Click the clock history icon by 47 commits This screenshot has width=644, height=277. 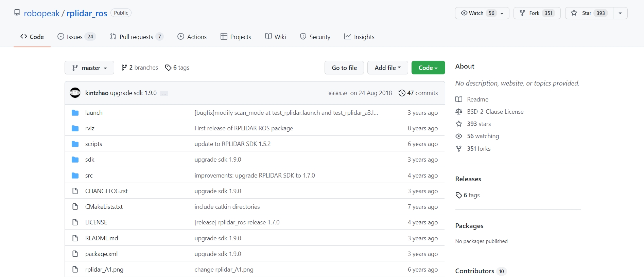point(402,93)
